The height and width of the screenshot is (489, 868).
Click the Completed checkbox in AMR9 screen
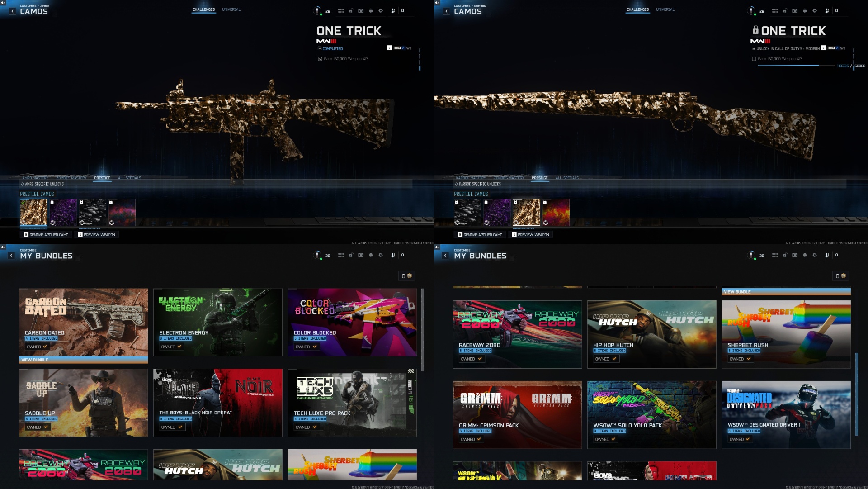[320, 48]
